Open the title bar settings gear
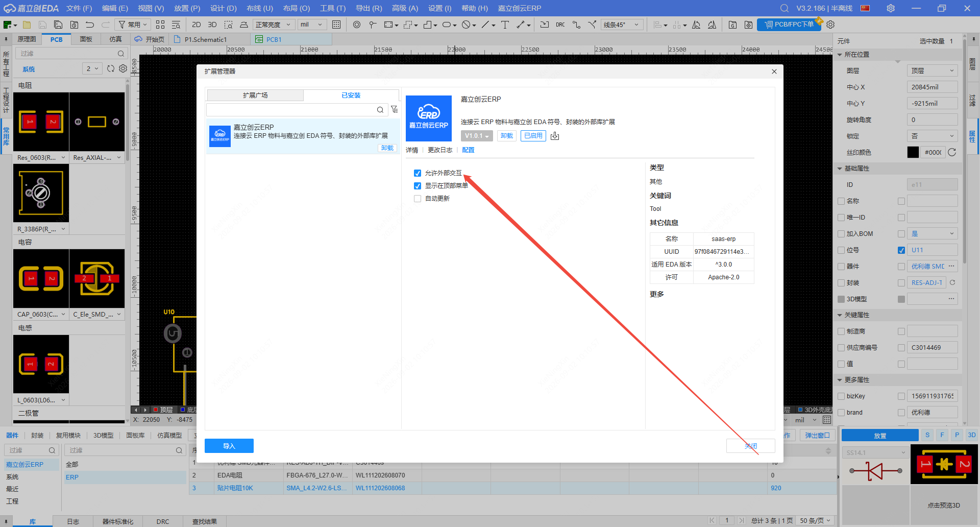980x527 pixels. point(891,8)
